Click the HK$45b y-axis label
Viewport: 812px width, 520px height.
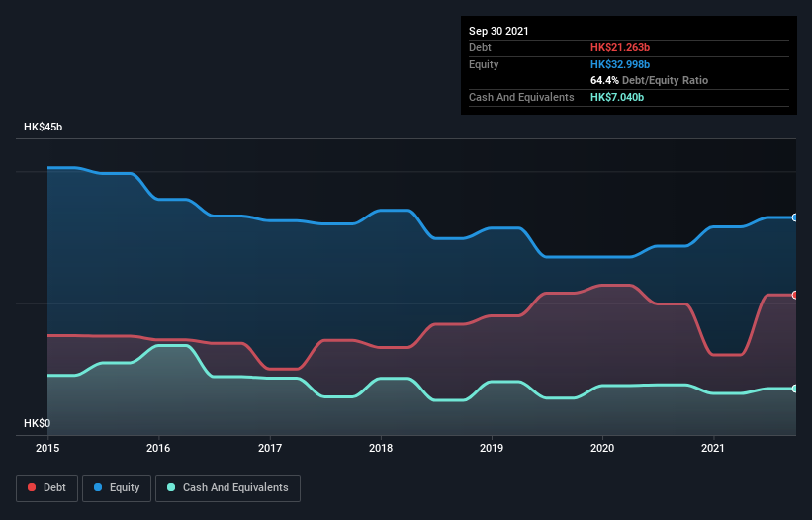(x=43, y=127)
